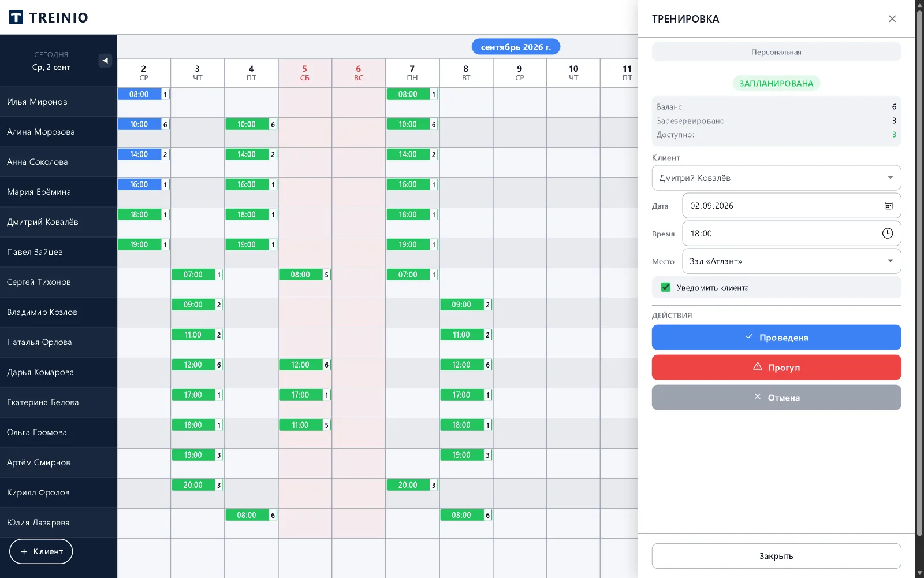Expand the Клиент dropdown showing Дмитрий Ковалёв
This screenshot has width=924, height=578.
point(776,178)
